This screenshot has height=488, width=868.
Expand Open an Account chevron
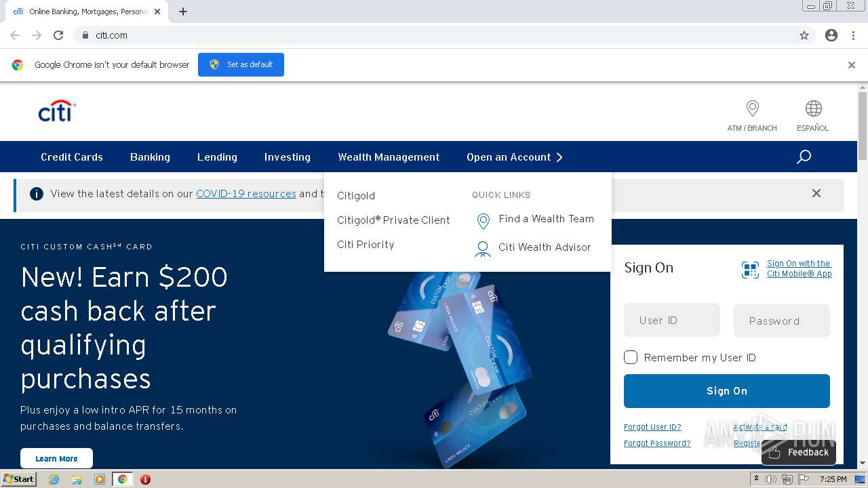(x=559, y=157)
